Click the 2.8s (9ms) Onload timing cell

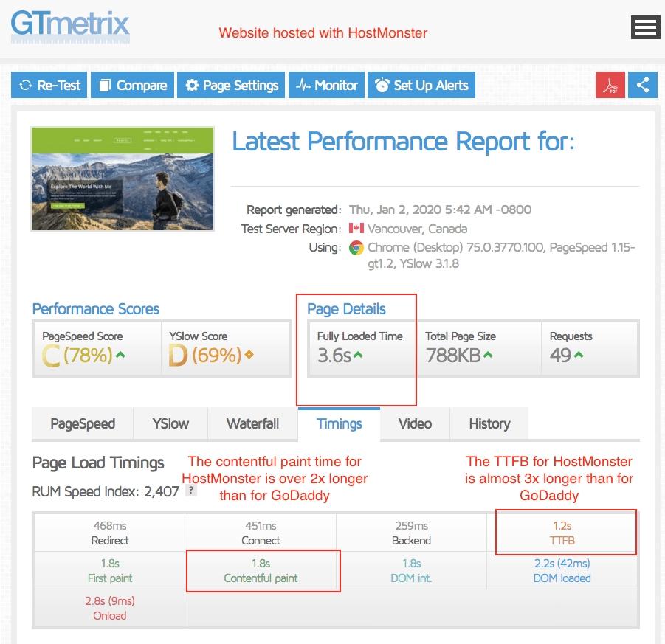110,608
